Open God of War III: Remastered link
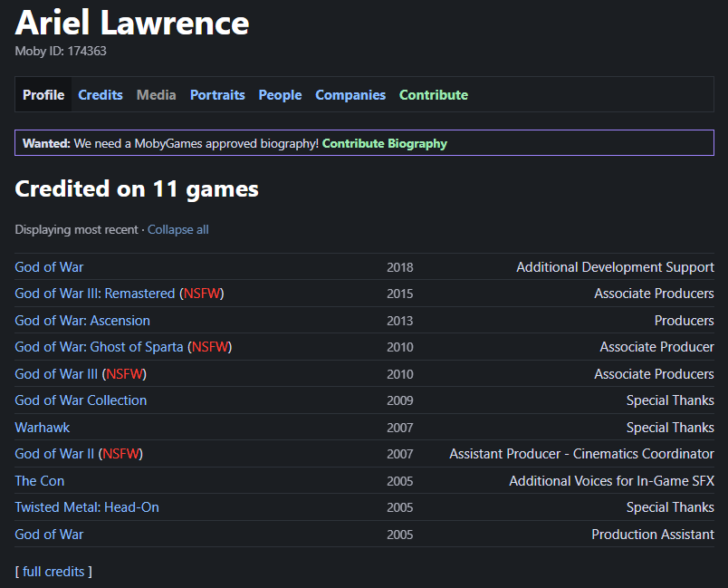728x588 pixels. (95, 294)
